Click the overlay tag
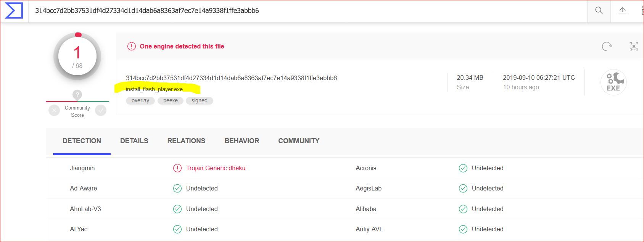The width and height of the screenshot is (644, 242). 140,101
